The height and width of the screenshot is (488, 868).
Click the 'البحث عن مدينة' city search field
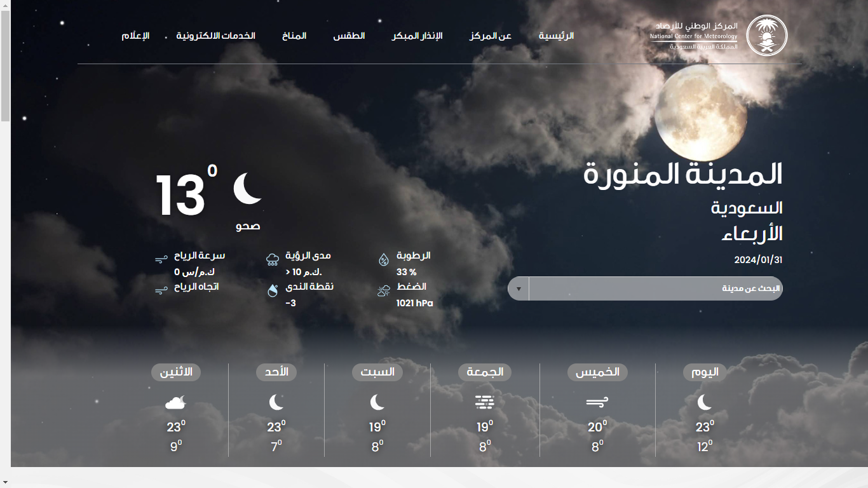click(654, 288)
